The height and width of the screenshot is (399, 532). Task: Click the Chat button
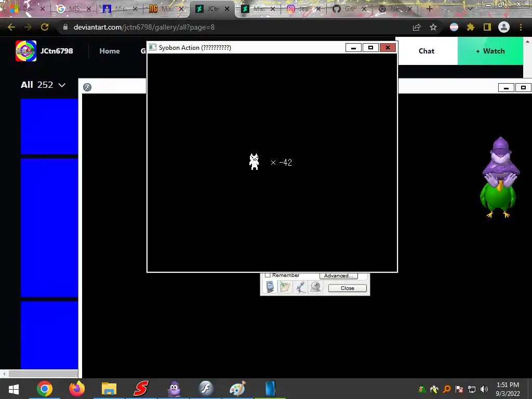[427, 51]
